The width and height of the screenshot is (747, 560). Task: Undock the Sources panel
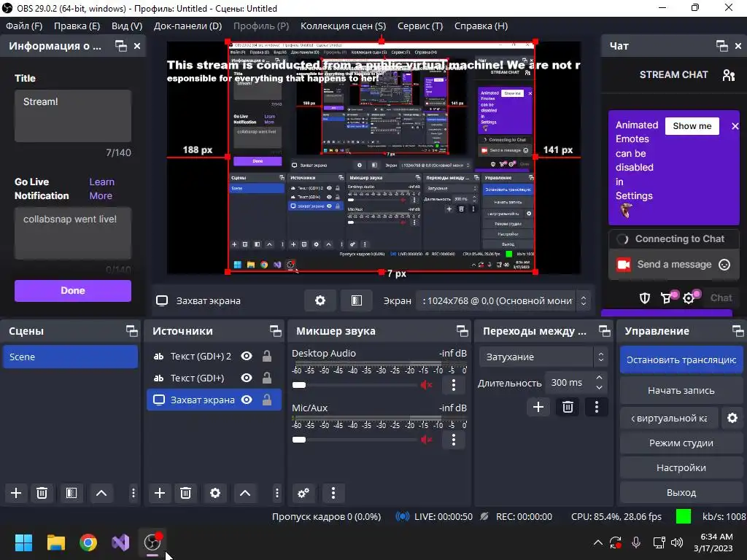(x=275, y=331)
